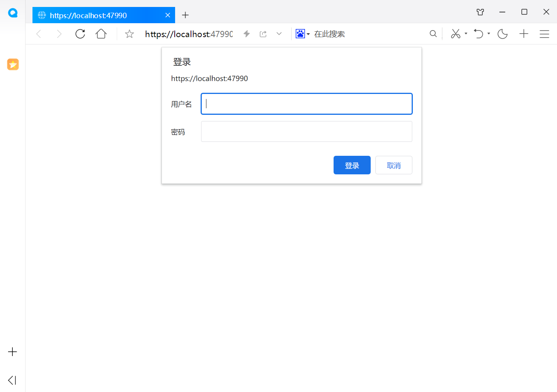The image size is (557, 392).
Task: Go forward to the next page
Action: pyautogui.click(x=59, y=34)
